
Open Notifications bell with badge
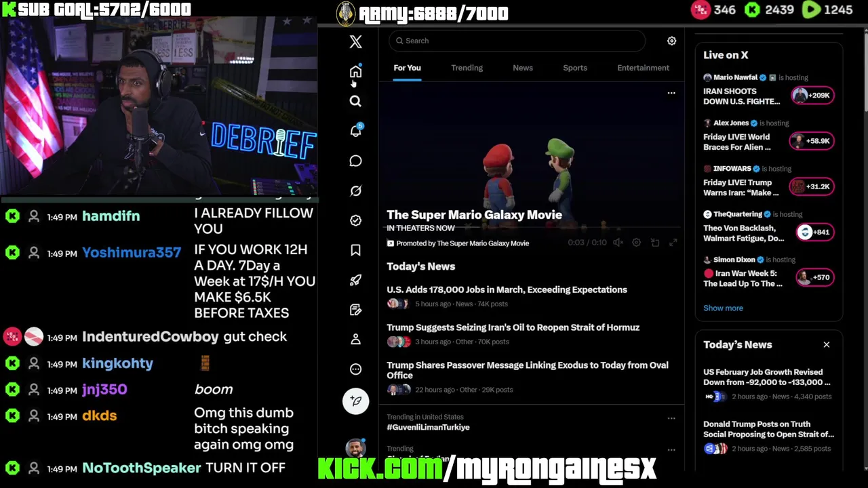(x=355, y=131)
